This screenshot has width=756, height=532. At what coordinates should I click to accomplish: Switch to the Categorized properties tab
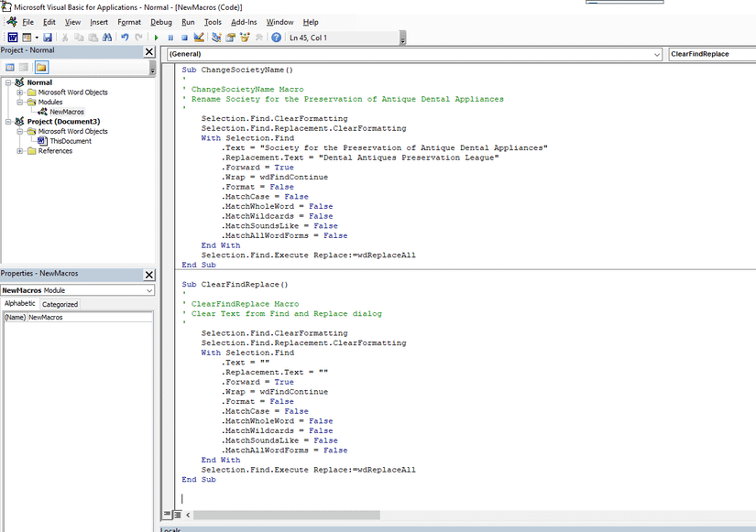(x=60, y=304)
